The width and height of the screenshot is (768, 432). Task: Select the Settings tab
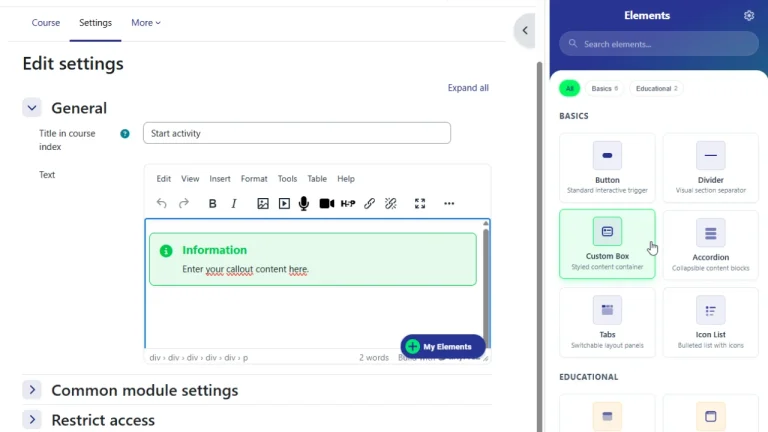[96, 23]
